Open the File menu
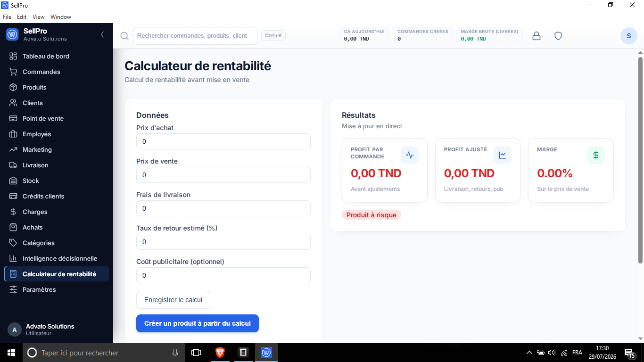Image resolution: width=644 pixels, height=362 pixels. (7, 17)
